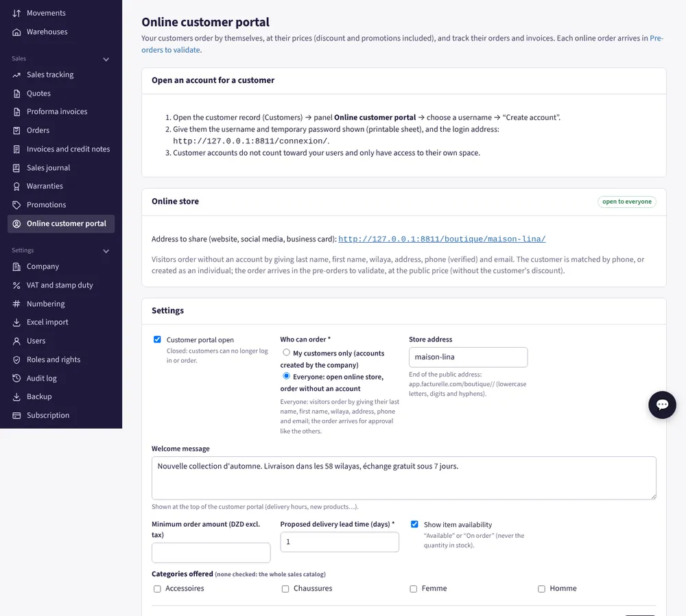Click the Proforma invoices document icon
Viewport: 686px width, 616px height.
tap(16, 112)
